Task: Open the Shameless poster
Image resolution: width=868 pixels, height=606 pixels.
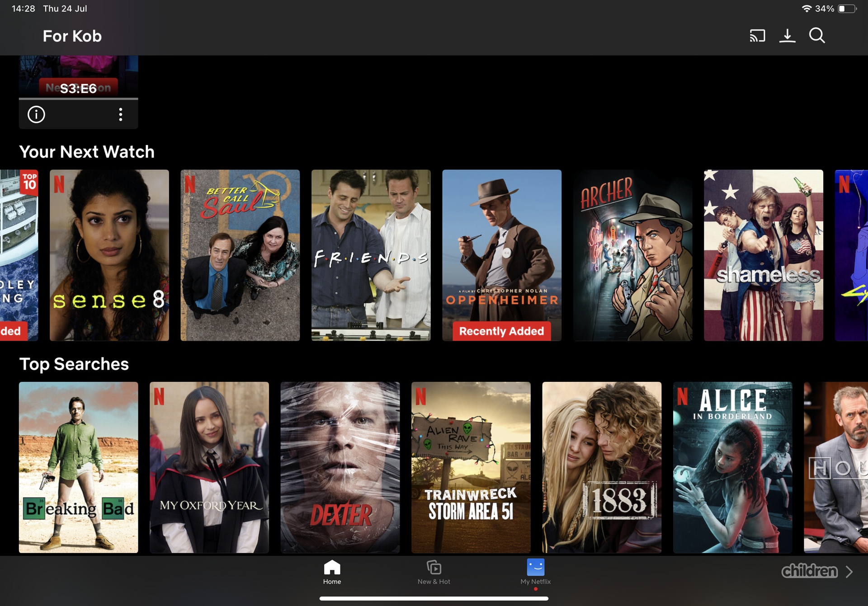Action: coord(763,255)
